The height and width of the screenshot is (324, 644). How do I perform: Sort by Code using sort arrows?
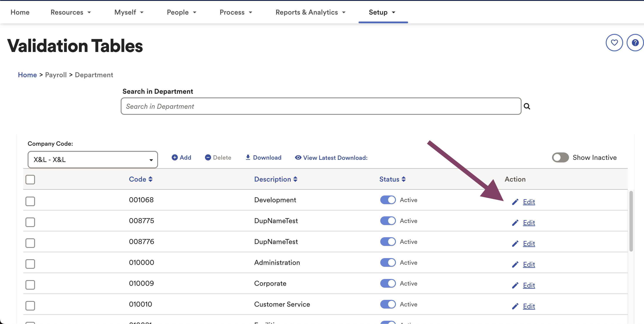click(150, 179)
